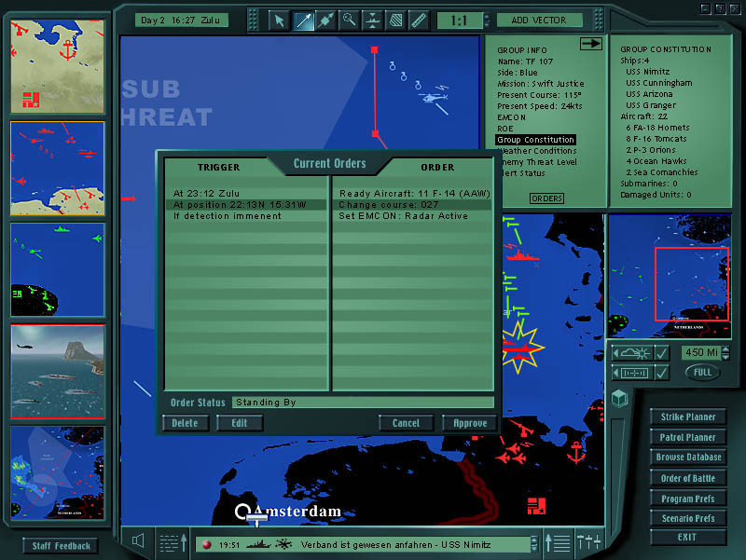746x560 pixels.
Task: Expand the grid overlay selector arrow
Action: tap(616, 373)
